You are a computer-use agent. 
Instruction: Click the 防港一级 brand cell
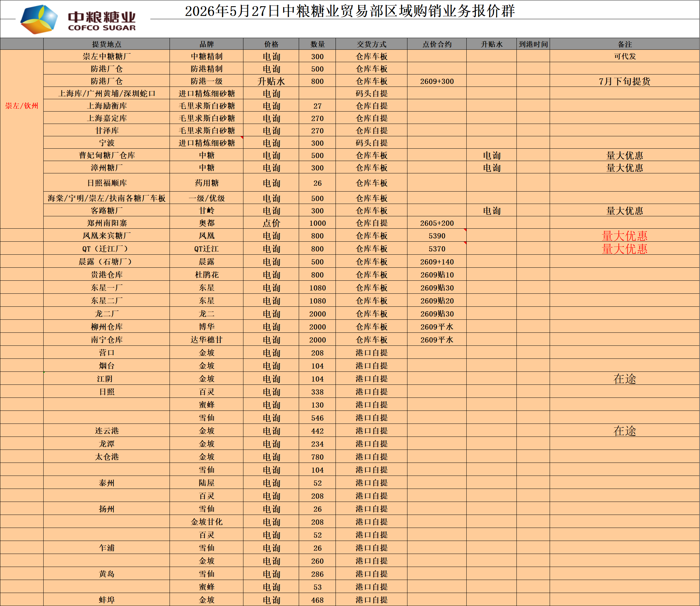(x=206, y=81)
